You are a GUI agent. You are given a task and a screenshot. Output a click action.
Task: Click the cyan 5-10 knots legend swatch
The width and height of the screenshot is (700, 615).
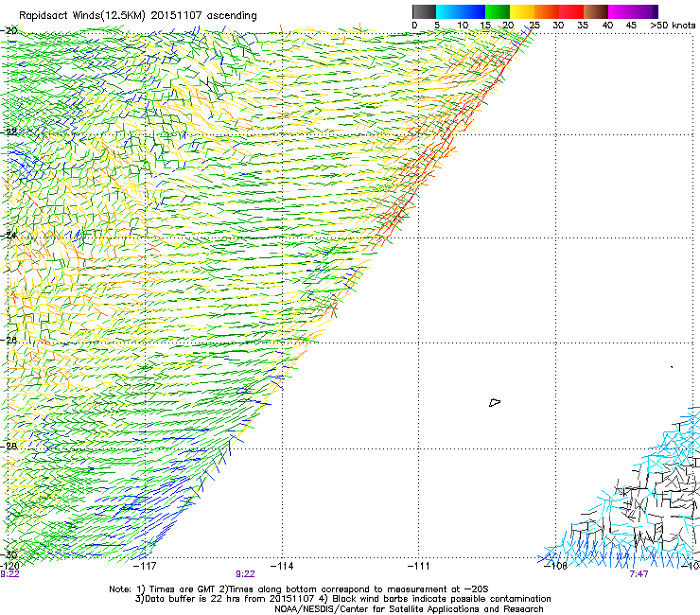coord(448,11)
